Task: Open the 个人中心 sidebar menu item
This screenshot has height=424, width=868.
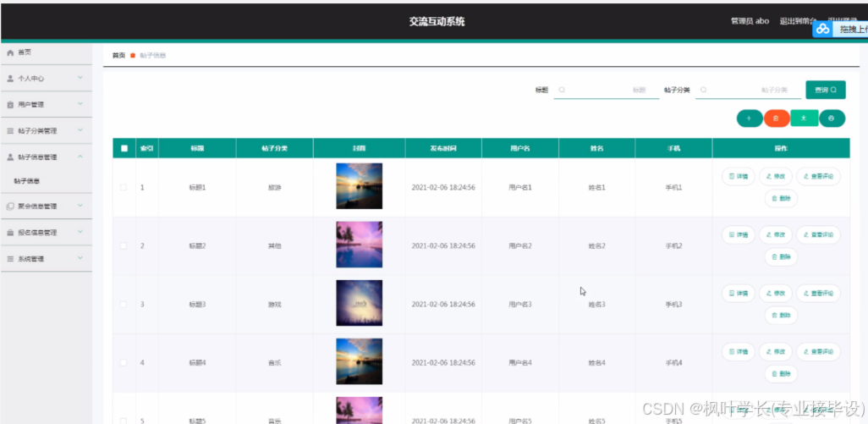Action: tap(46, 79)
